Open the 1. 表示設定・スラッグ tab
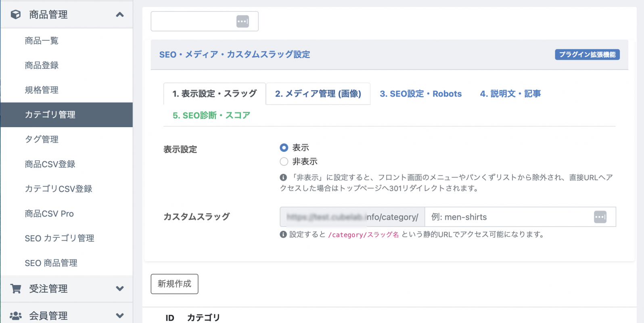This screenshot has height=323, width=644. coord(215,94)
